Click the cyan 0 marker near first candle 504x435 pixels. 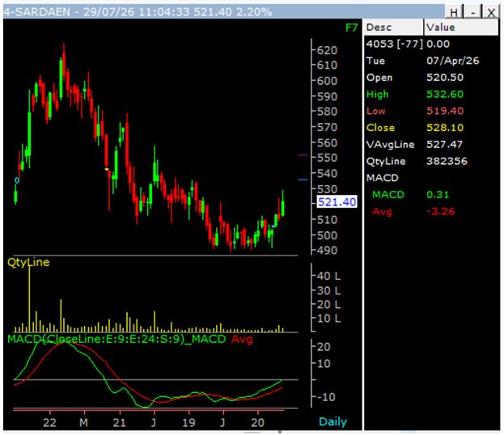[x=17, y=180]
